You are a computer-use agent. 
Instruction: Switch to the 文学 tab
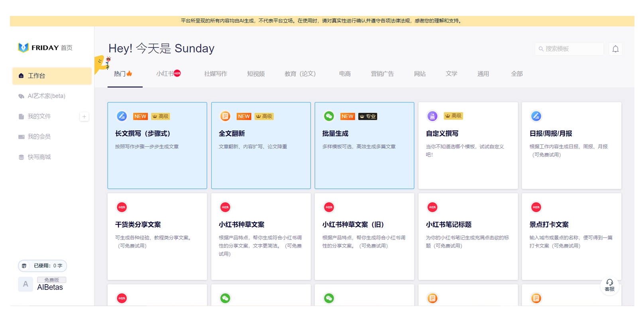452,74
